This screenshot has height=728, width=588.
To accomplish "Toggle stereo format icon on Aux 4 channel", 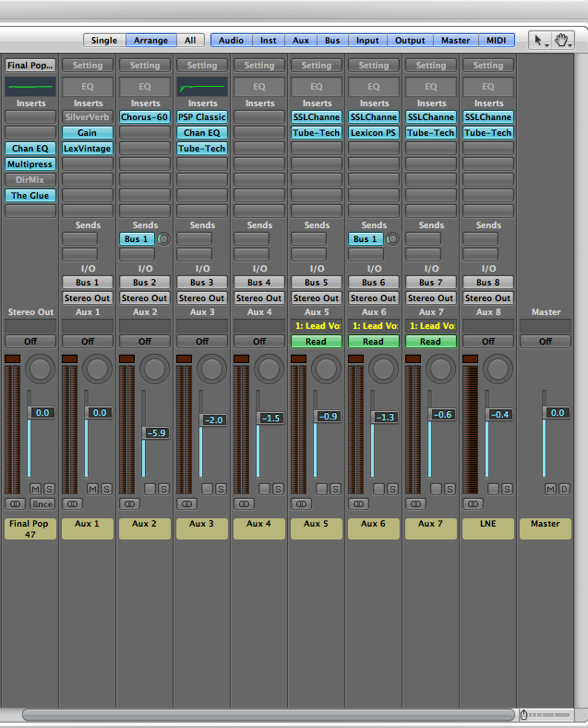I will pos(245,504).
